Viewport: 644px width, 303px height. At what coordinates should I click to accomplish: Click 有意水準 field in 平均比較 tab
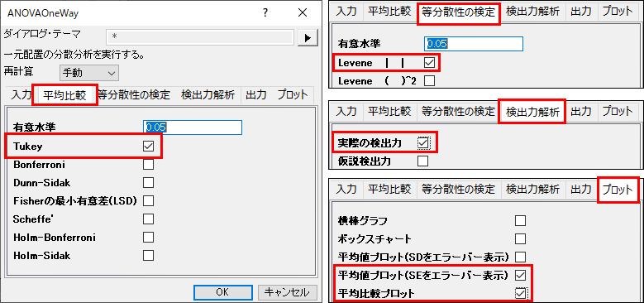193,127
